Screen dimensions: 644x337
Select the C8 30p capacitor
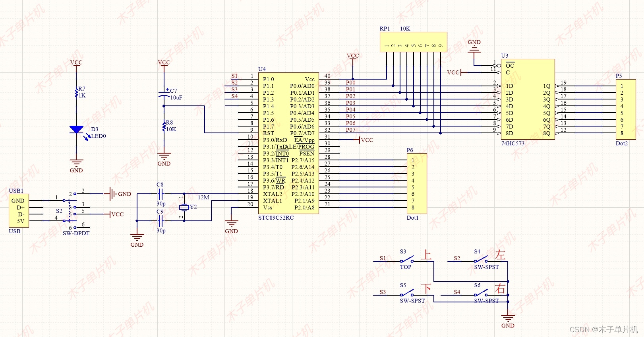[x=161, y=194]
